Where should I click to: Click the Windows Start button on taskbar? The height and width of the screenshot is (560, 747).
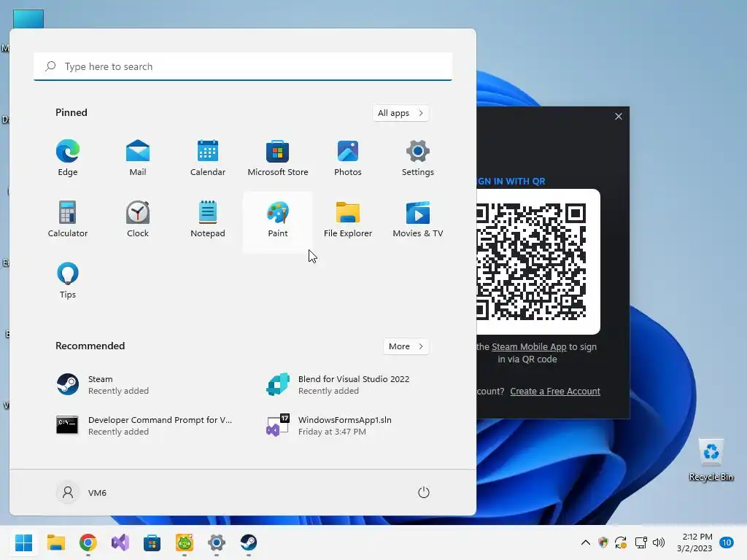pyautogui.click(x=24, y=542)
